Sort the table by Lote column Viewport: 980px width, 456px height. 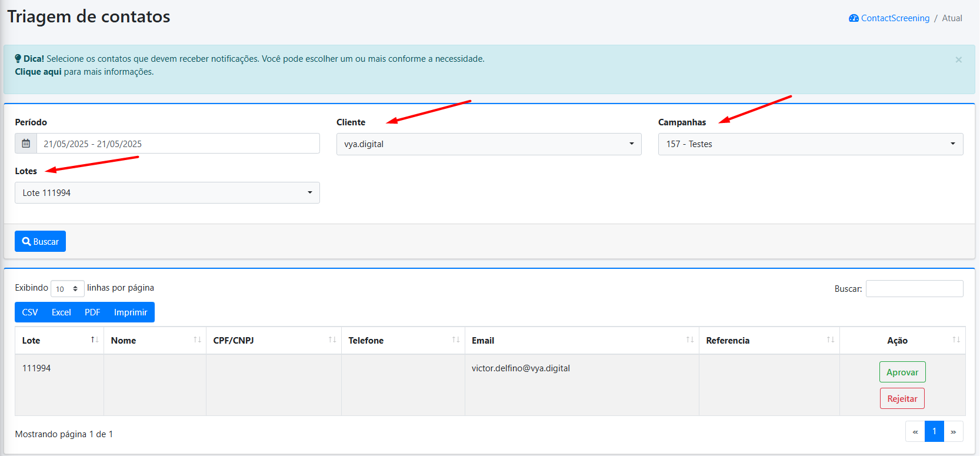94,340
